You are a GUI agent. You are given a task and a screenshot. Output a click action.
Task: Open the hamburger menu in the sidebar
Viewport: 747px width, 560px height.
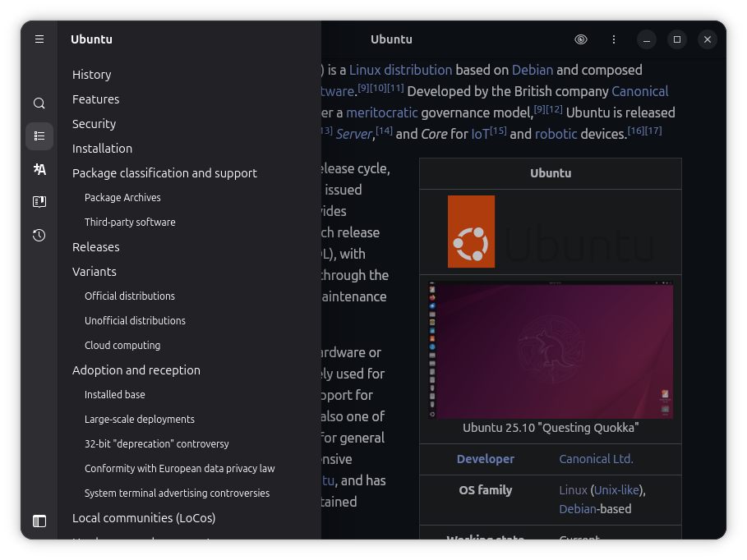pyautogui.click(x=39, y=39)
